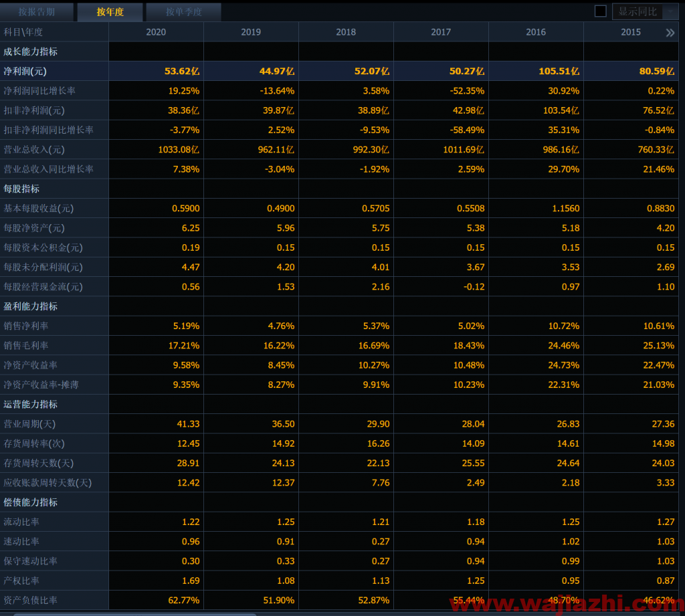Click the 2020 operating cycle value 41.33
The height and width of the screenshot is (616, 685).
188,424
